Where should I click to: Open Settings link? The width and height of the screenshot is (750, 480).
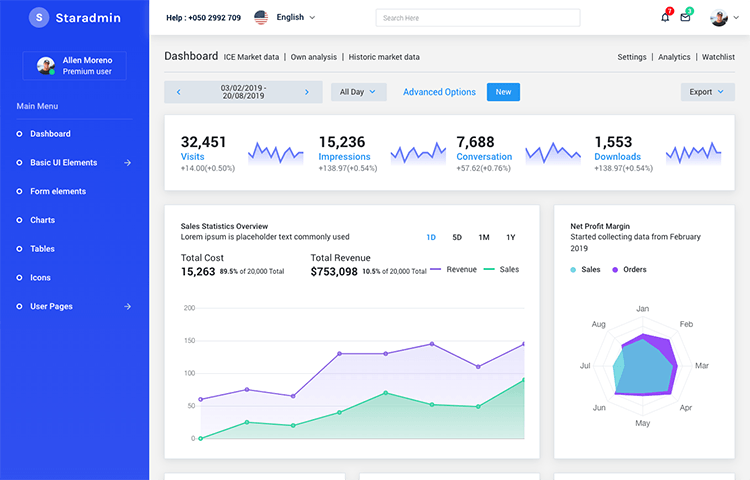(x=631, y=57)
